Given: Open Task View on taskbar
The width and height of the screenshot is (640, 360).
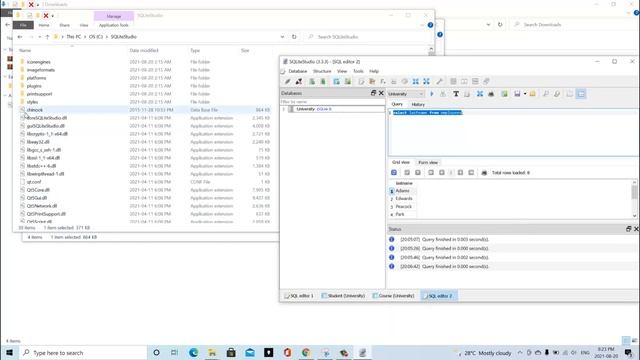Looking at the screenshot, I should click(x=174, y=353).
